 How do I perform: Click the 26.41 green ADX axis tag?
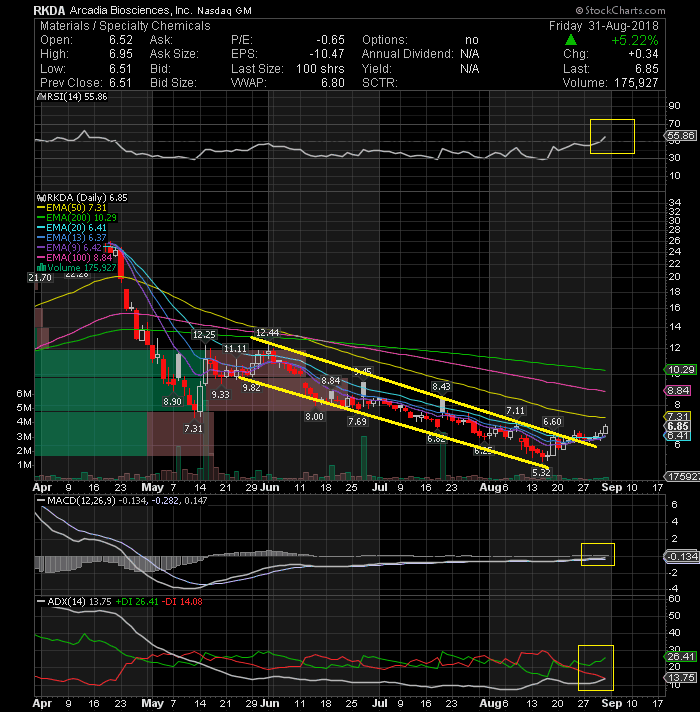coord(681,657)
